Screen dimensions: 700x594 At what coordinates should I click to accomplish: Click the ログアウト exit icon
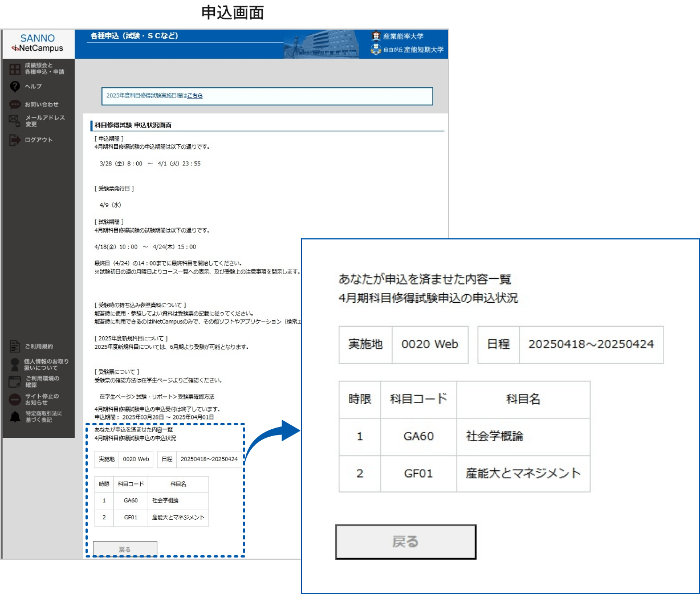(x=15, y=140)
